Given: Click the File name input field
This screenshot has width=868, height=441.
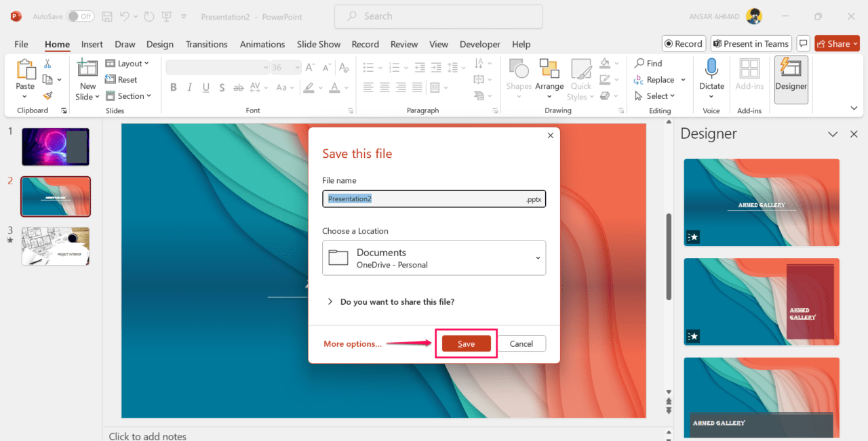Looking at the screenshot, I should [424, 199].
